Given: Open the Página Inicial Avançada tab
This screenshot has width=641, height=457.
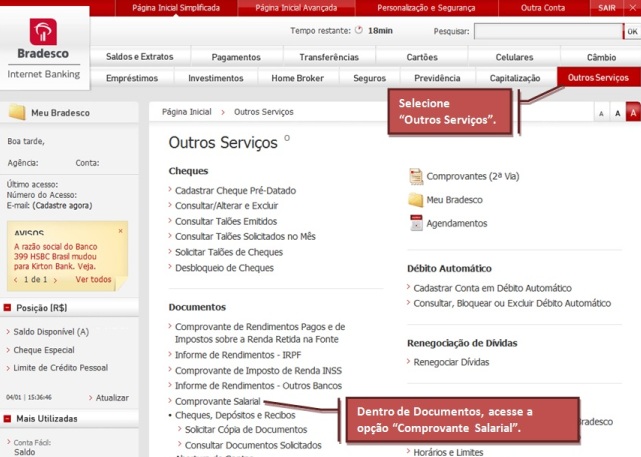Looking at the screenshot, I should coord(296,8).
